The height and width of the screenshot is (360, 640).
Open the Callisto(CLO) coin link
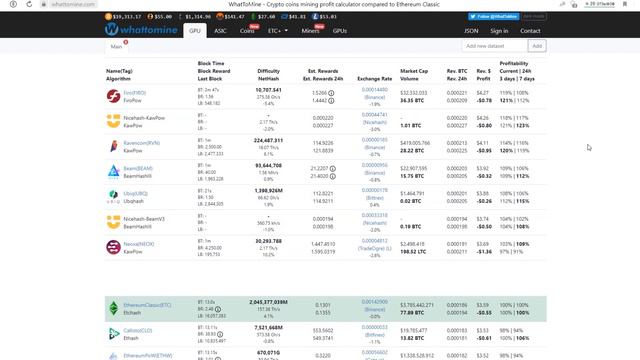coord(138,331)
